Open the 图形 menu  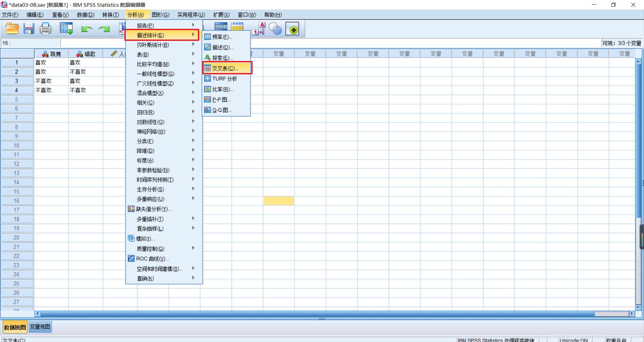(x=161, y=15)
